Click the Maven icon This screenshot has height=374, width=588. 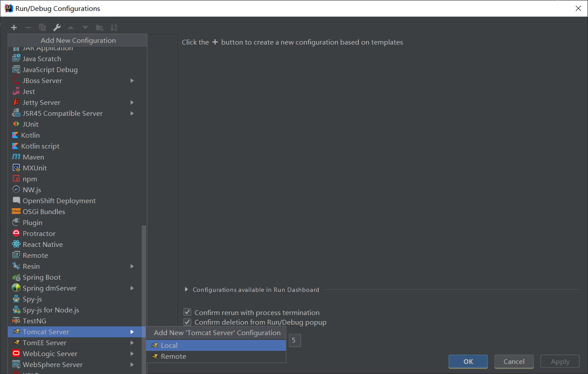16,157
